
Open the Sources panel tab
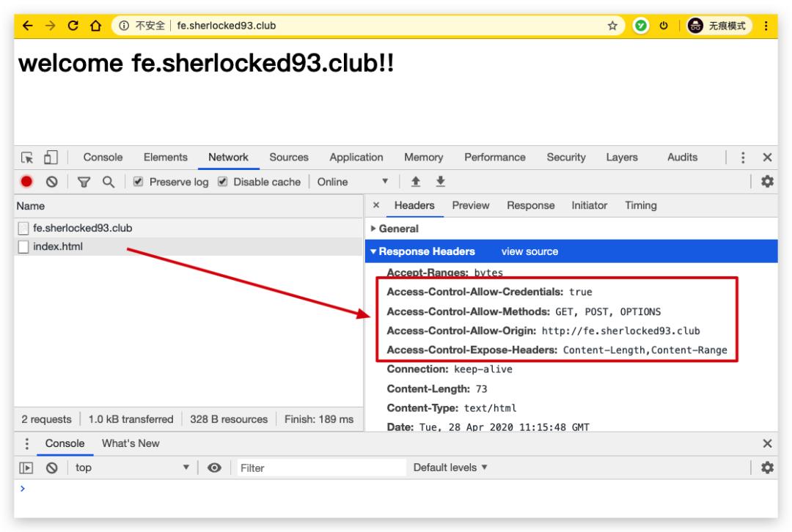289,158
